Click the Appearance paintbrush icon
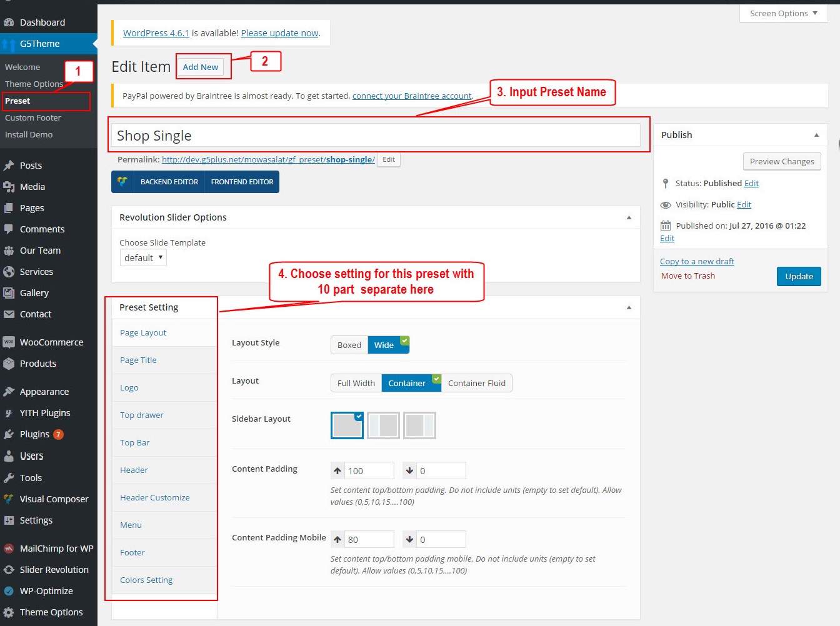The width and height of the screenshot is (840, 626). pyautogui.click(x=9, y=392)
